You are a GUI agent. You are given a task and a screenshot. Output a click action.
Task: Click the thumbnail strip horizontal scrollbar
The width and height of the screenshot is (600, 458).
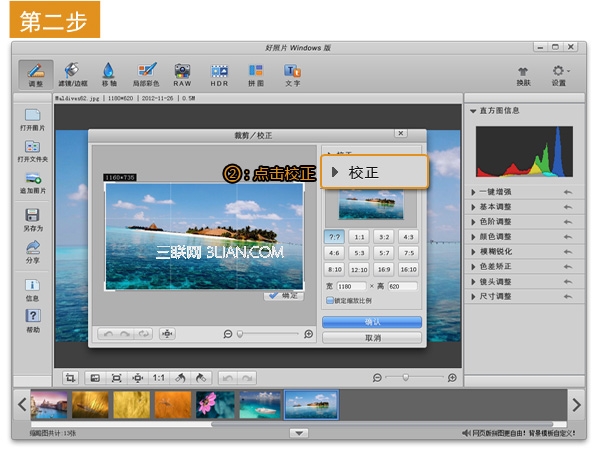point(382,424)
